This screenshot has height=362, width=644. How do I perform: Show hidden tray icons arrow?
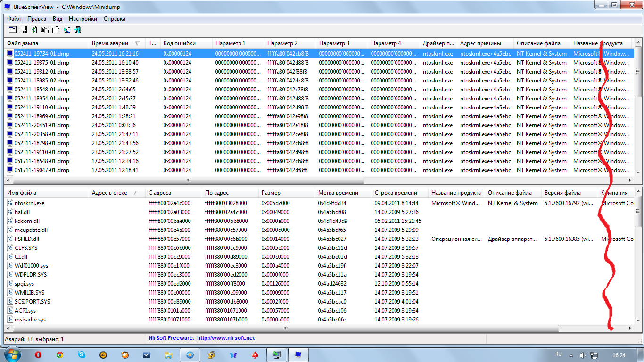click(x=571, y=354)
